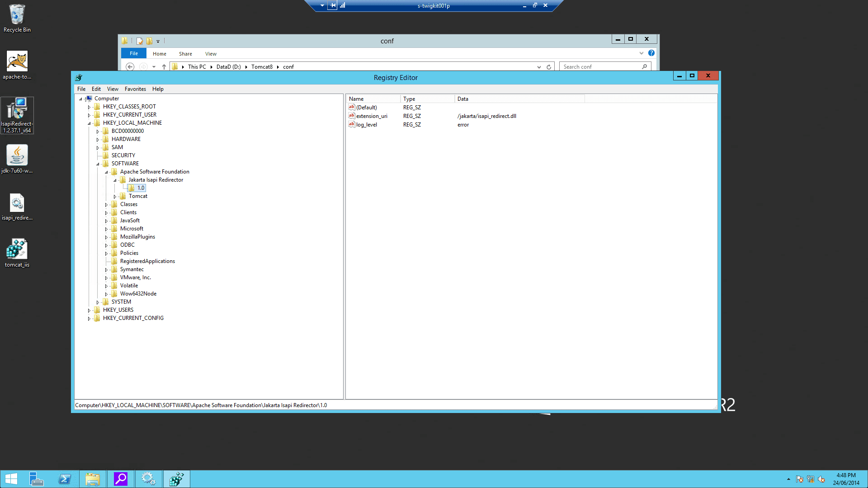Expand the address history dropdown in conf

pyautogui.click(x=539, y=67)
